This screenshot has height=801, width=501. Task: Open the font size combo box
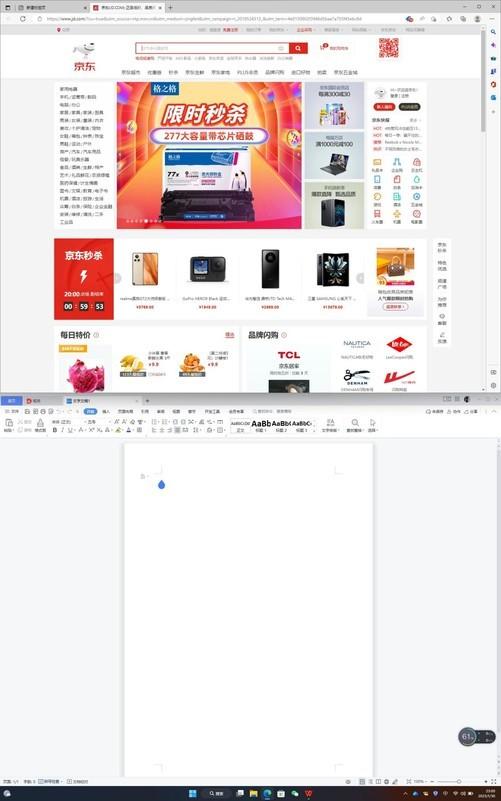(x=98, y=422)
